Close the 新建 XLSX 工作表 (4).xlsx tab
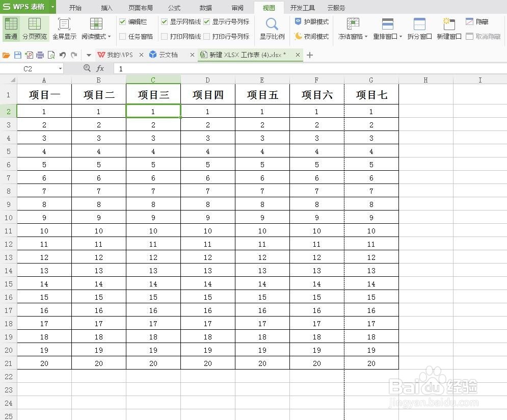This screenshot has height=420, width=507. click(x=298, y=55)
